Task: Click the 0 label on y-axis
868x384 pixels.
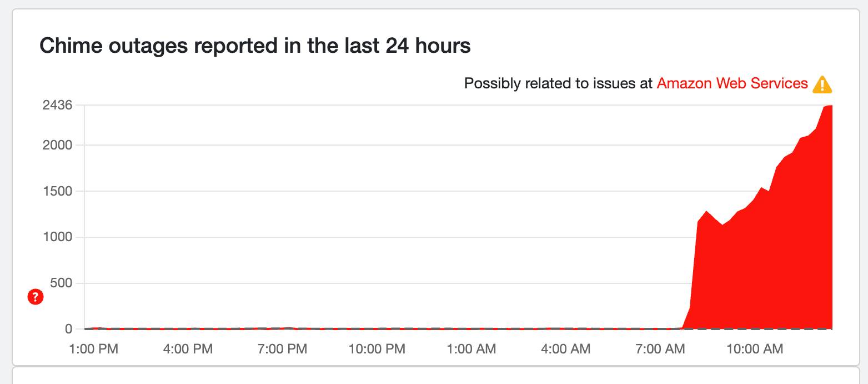Action: 68,329
